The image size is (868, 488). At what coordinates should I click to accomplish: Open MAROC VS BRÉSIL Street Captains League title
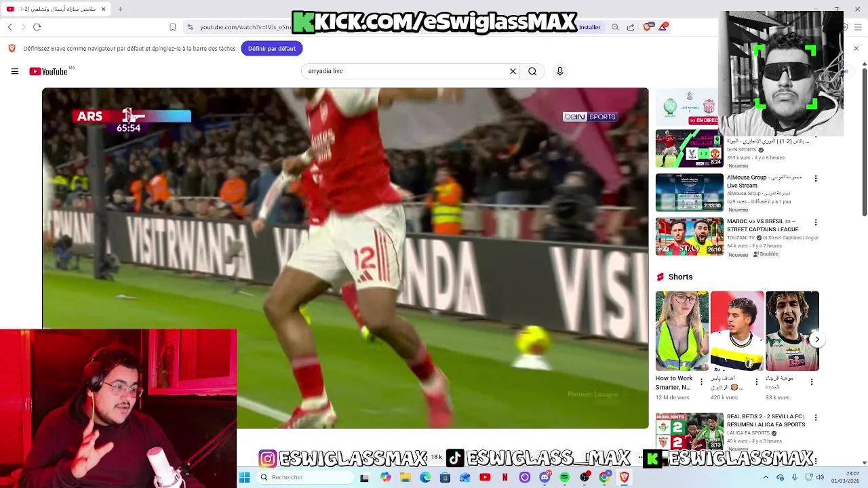coord(762,225)
